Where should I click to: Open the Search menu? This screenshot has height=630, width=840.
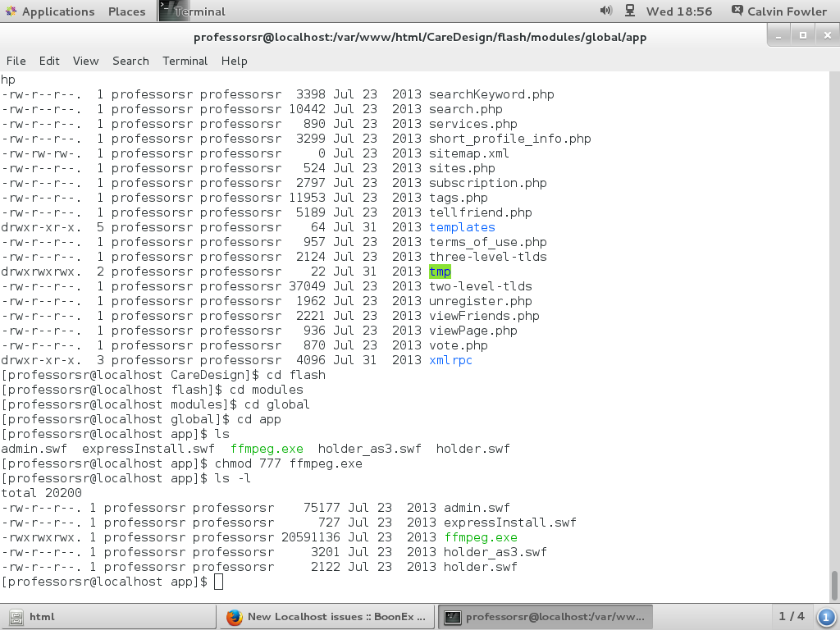130,61
